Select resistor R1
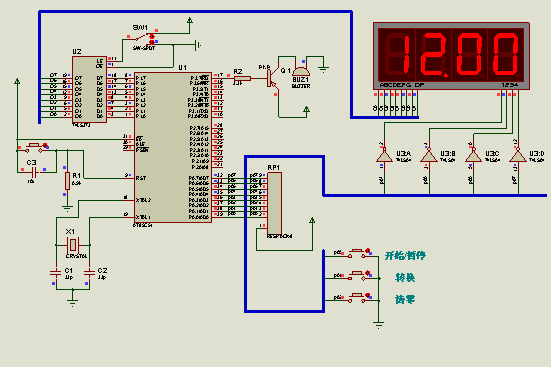This screenshot has height=368, width=552. coord(67,181)
